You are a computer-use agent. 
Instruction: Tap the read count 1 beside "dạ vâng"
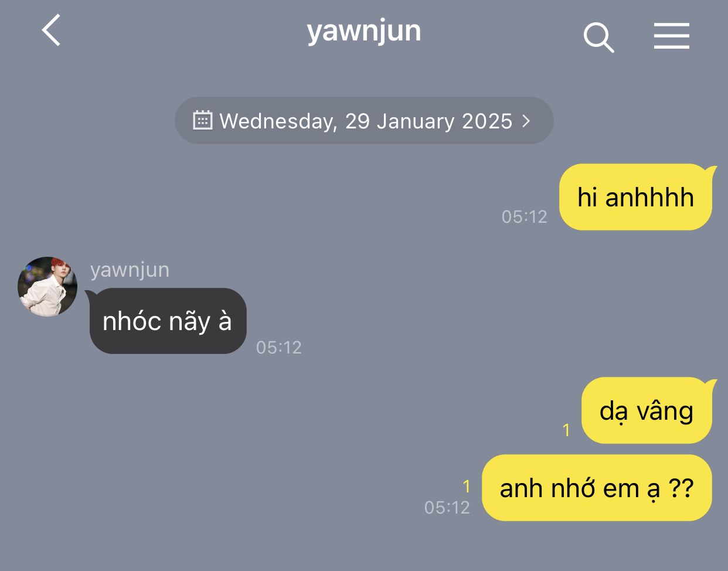click(x=566, y=430)
